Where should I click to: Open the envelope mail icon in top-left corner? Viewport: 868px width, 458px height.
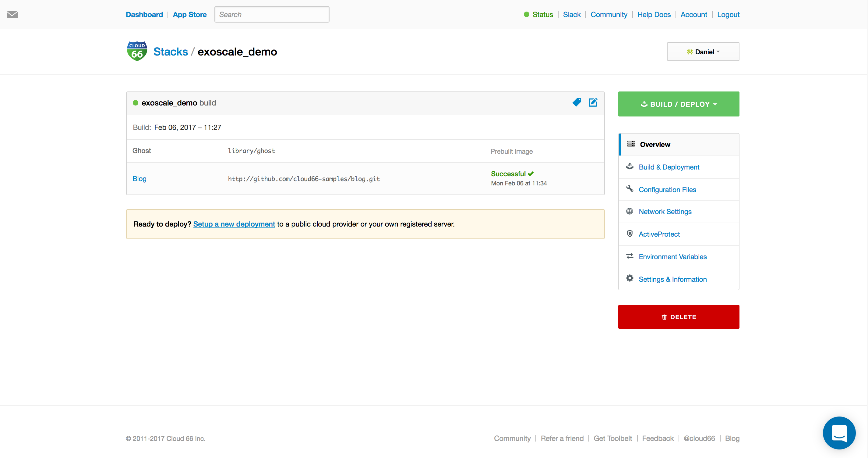(x=12, y=15)
